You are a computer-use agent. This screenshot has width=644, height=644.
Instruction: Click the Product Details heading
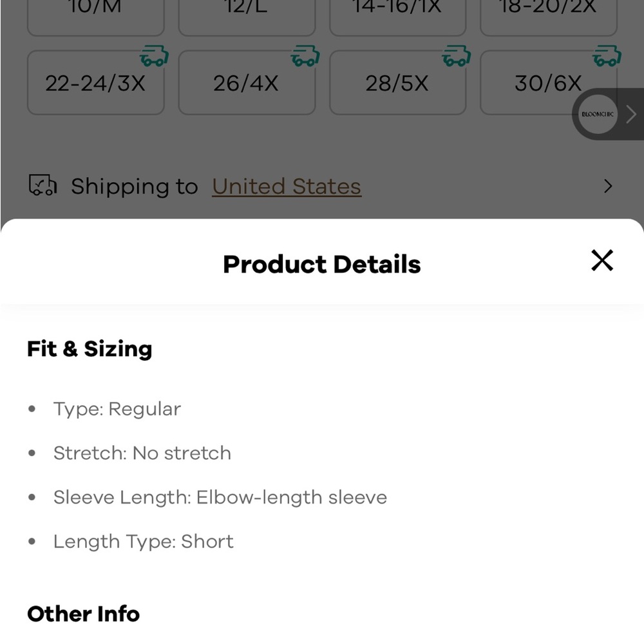click(x=321, y=264)
